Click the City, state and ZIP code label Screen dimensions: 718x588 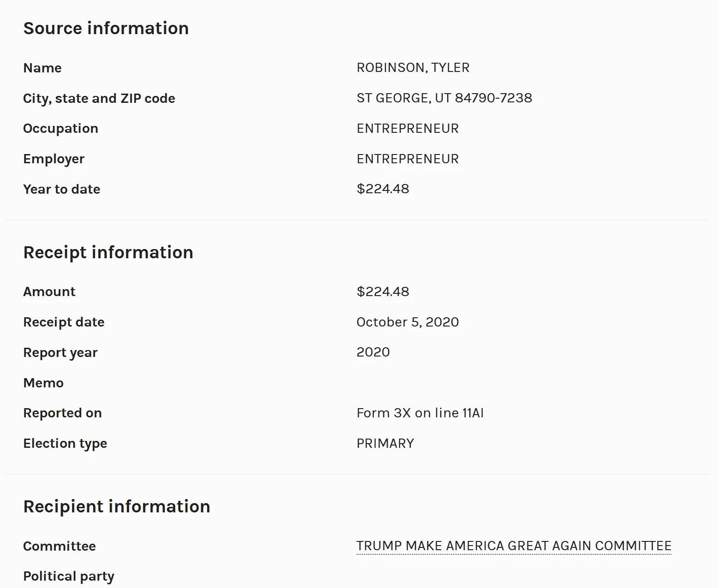[99, 98]
